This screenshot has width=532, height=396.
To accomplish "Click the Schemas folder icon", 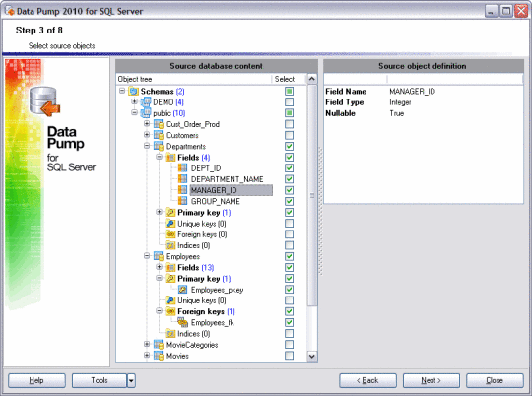I will pyautogui.click(x=134, y=92).
